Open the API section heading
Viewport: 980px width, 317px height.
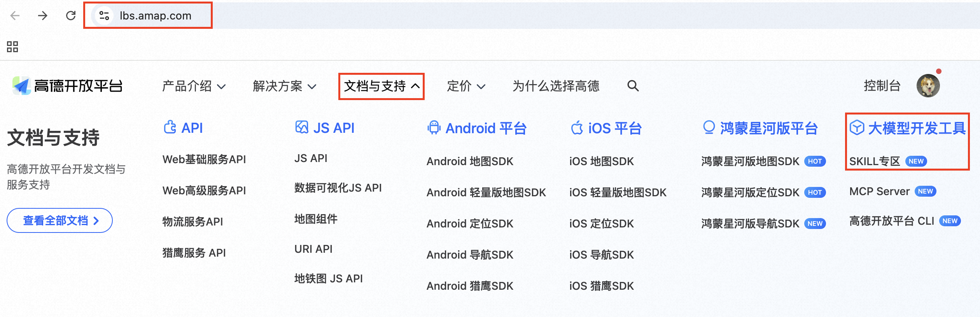click(x=192, y=128)
